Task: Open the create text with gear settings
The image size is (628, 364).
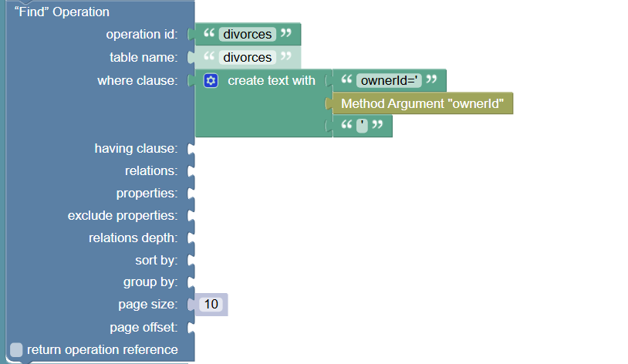Action: click(211, 80)
